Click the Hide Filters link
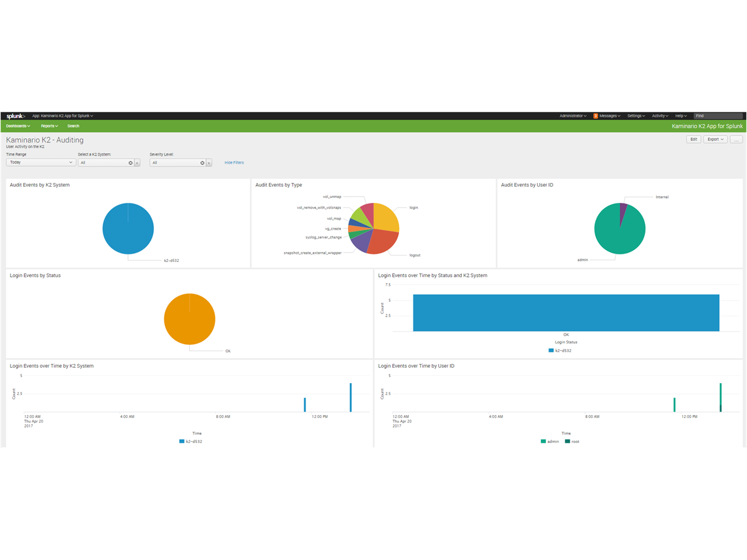 [x=234, y=162]
